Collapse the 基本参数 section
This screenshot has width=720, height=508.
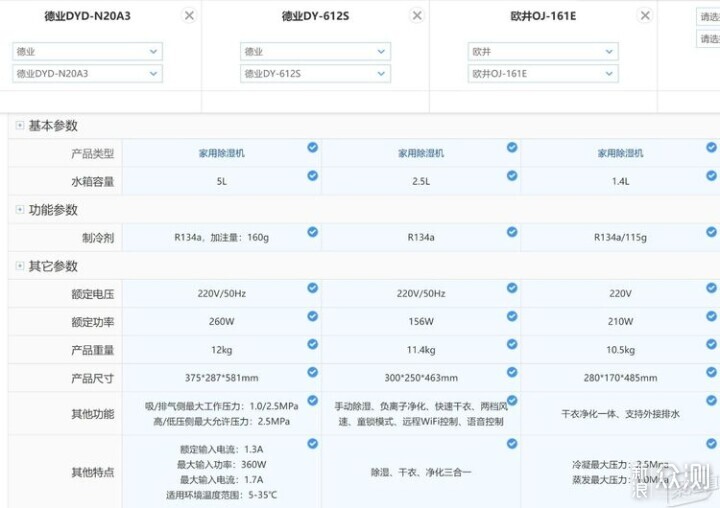click(x=20, y=125)
